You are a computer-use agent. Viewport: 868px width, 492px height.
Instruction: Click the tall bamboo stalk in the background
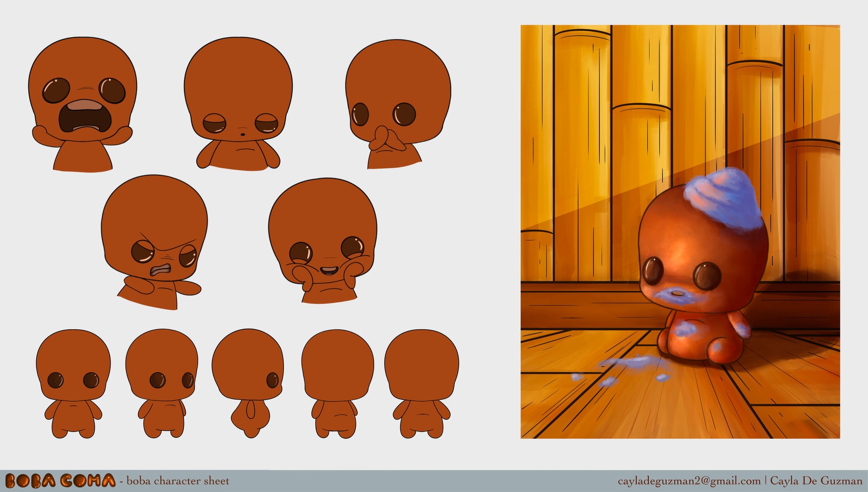coord(582,154)
